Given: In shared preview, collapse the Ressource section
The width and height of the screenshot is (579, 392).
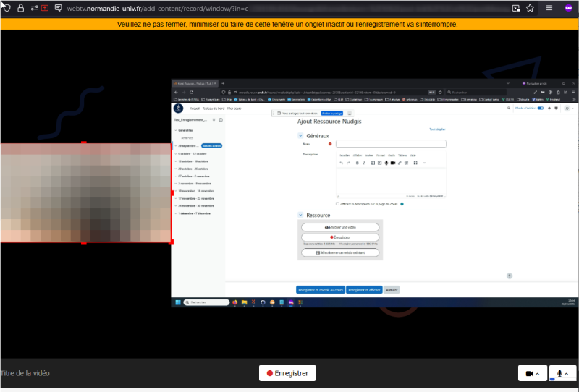Looking at the screenshot, I should click(300, 215).
